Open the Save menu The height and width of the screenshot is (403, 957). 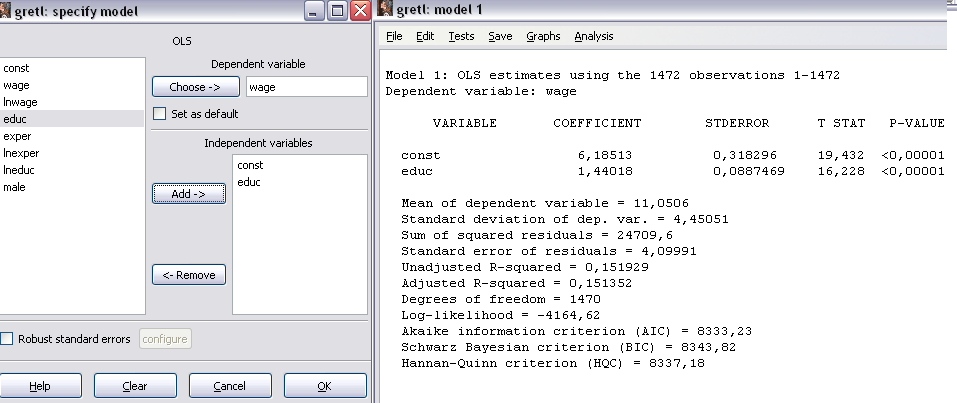(x=500, y=36)
